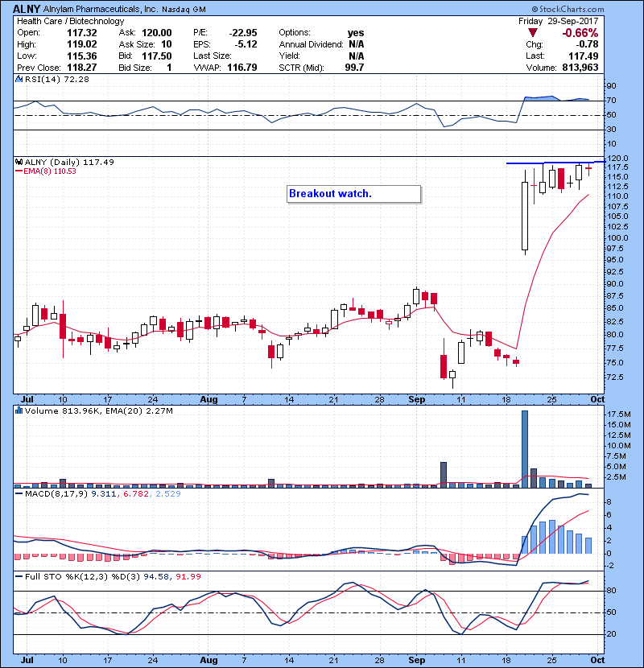Click the Prev Close value 118.27

coord(82,68)
